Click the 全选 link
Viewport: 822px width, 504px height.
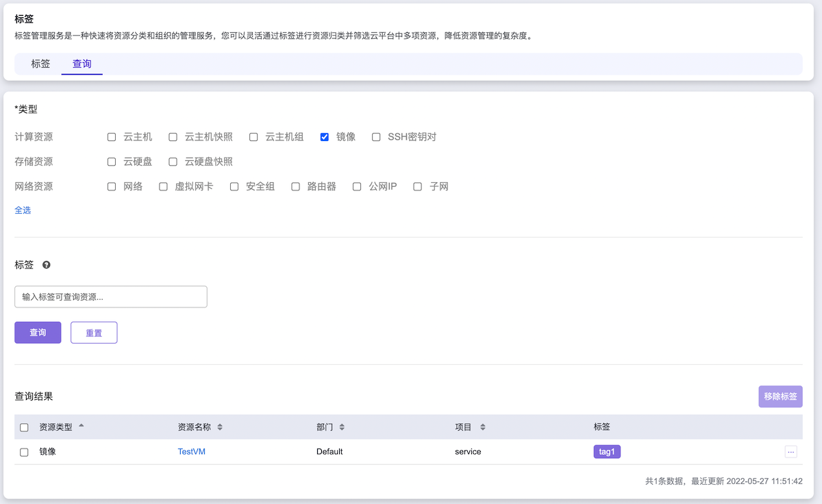(23, 210)
